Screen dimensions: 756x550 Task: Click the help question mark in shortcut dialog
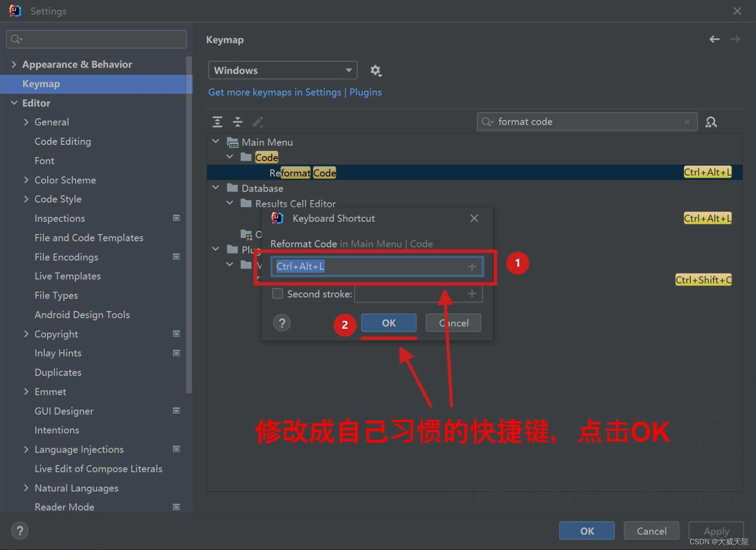[282, 323]
